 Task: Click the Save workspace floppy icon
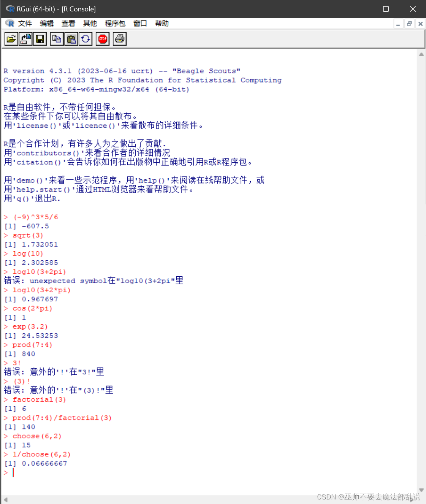40,39
